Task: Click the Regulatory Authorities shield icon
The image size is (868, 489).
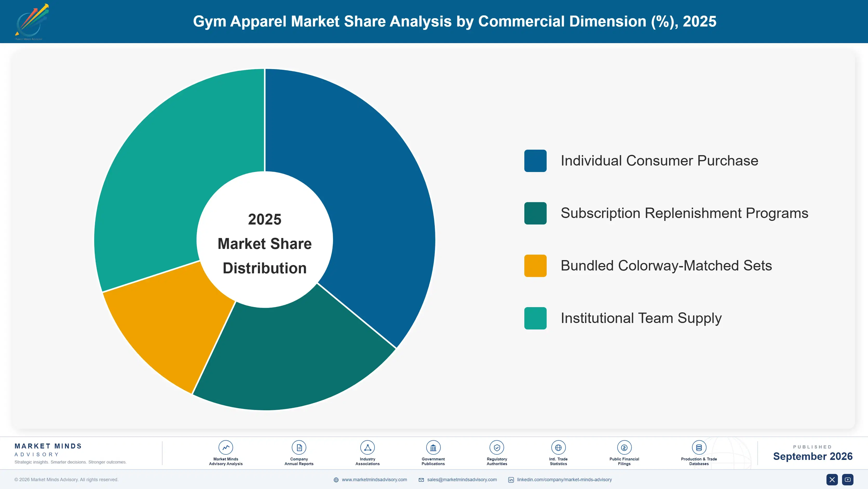Action: [x=497, y=447]
